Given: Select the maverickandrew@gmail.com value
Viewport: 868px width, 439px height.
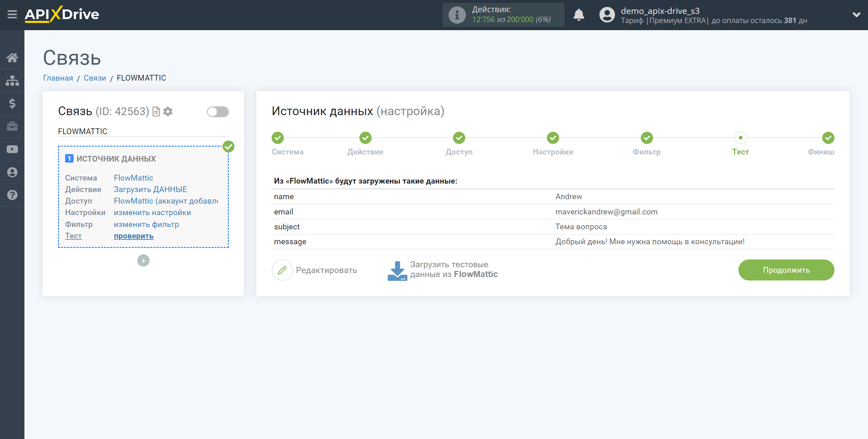Looking at the screenshot, I should (606, 212).
